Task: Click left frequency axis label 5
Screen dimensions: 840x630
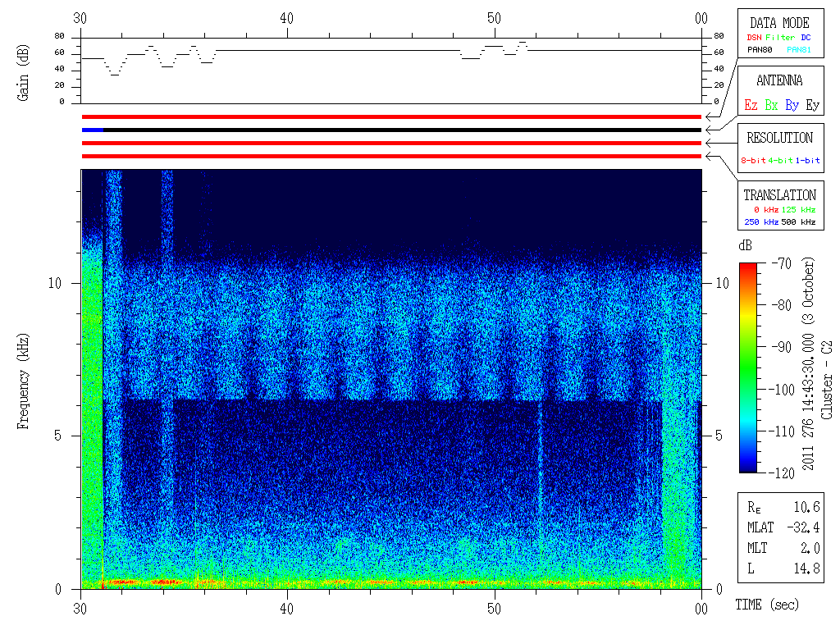Action: (58, 436)
